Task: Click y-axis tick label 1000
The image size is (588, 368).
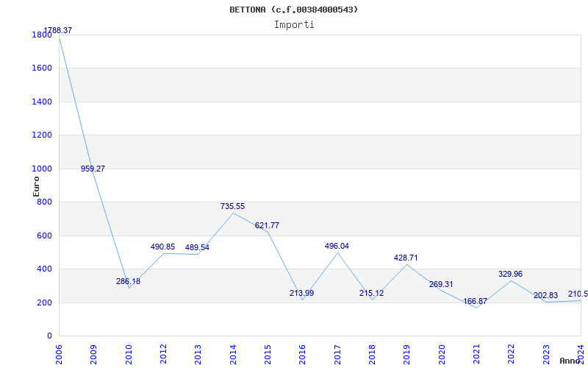Action: coord(43,169)
